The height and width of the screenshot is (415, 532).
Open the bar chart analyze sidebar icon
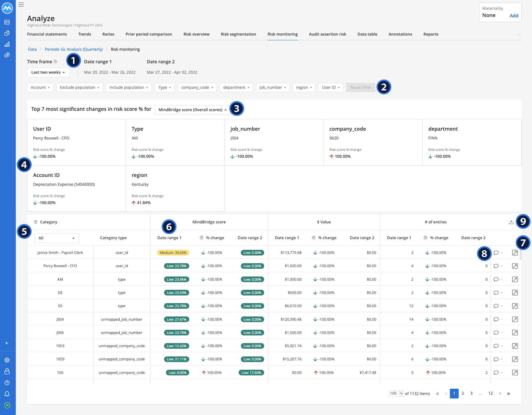tap(7, 44)
